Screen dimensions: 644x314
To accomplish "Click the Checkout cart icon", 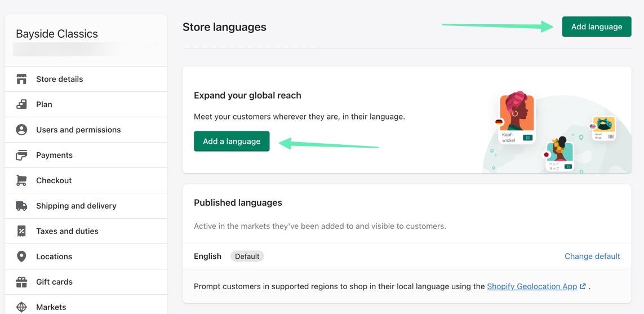I will click(x=21, y=180).
